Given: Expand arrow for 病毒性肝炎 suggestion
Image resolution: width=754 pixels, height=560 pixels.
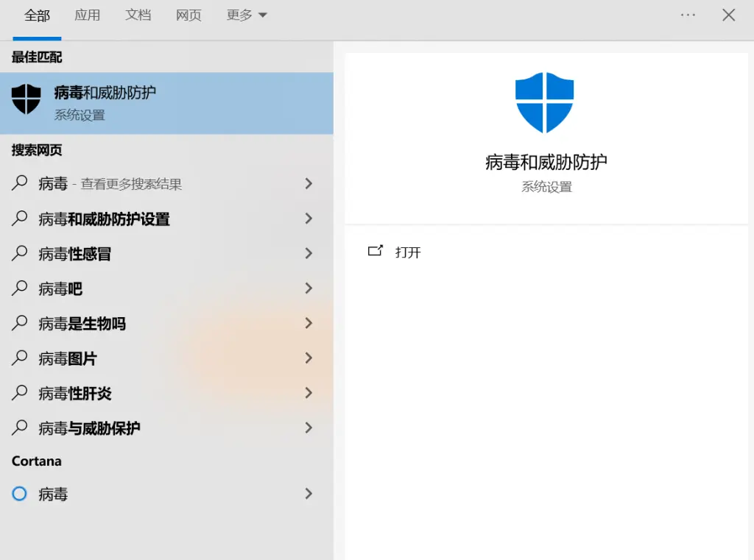Looking at the screenshot, I should pos(309,393).
